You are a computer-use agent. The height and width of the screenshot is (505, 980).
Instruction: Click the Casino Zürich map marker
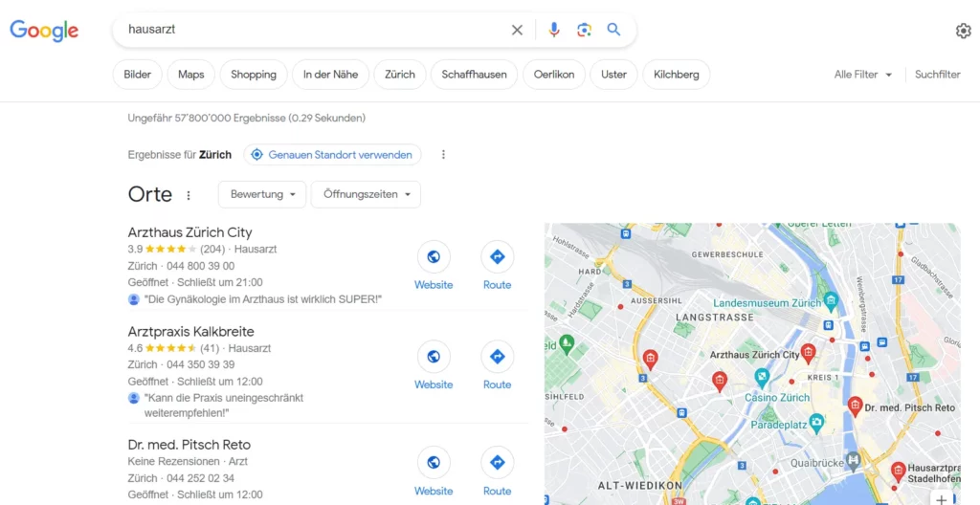click(x=761, y=377)
